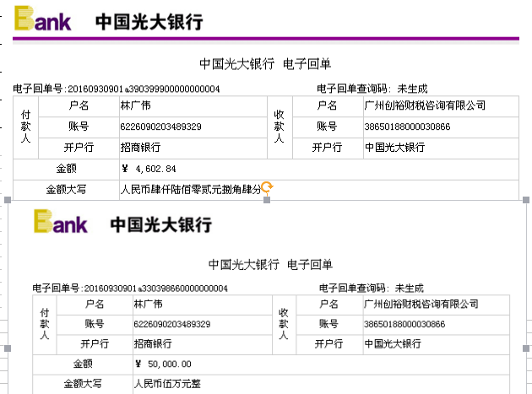
Task: Click payee 开户行 label in the upper receipt
Action: (327, 148)
